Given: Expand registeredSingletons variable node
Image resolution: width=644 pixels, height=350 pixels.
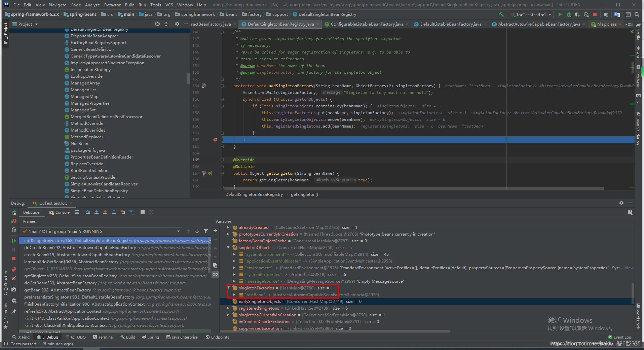Looking at the screenshot, I should [x=228, y=308].
